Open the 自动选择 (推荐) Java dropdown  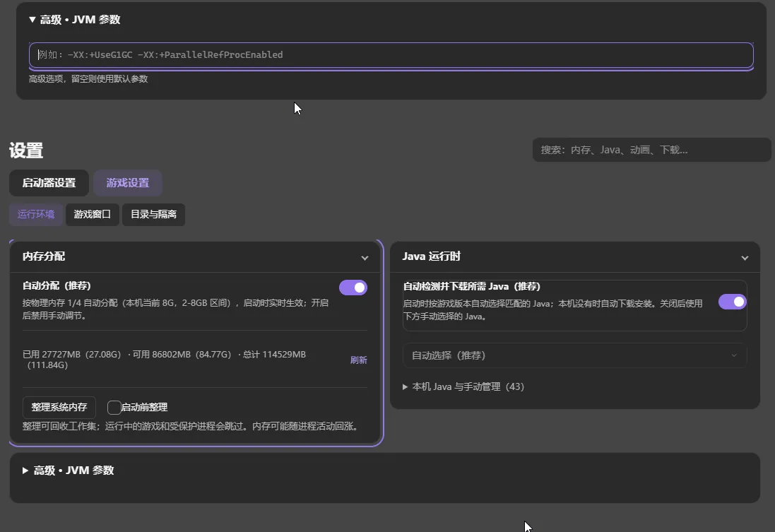(x=575, y=355)
